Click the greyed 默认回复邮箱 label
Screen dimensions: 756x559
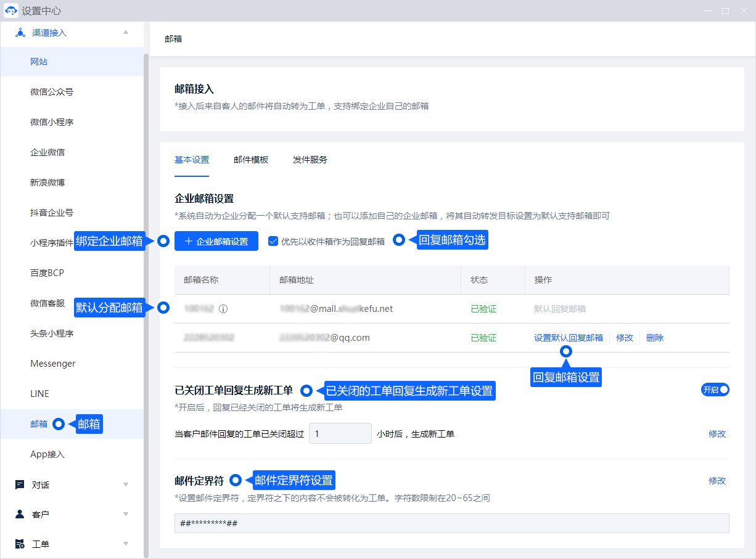(560, 309)
